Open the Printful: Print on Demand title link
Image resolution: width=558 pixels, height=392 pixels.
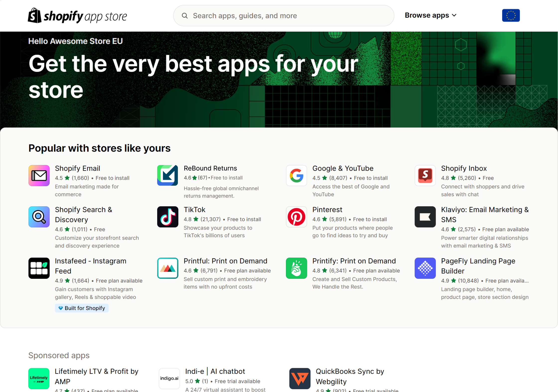tap(225, 261)
